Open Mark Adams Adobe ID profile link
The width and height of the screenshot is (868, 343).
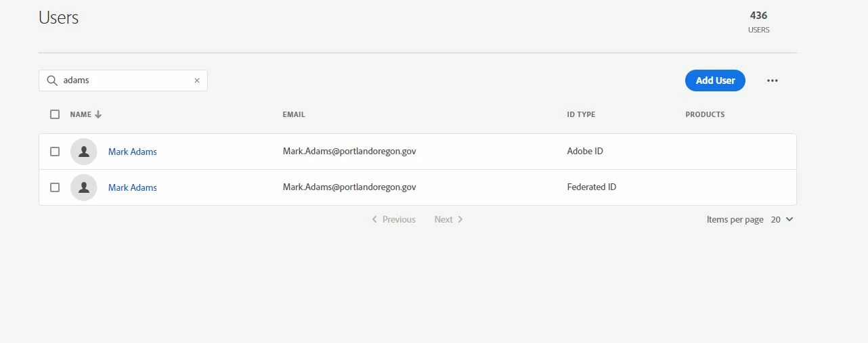133,152
